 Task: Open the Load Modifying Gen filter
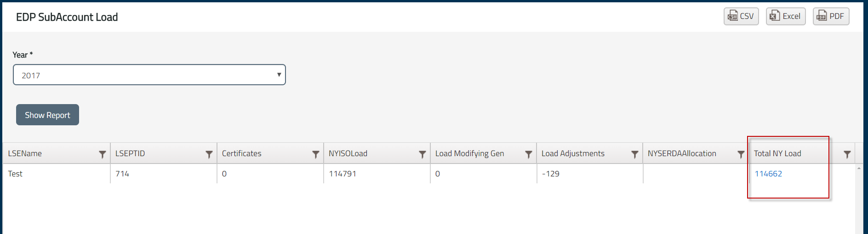click(x=529, y=154)
